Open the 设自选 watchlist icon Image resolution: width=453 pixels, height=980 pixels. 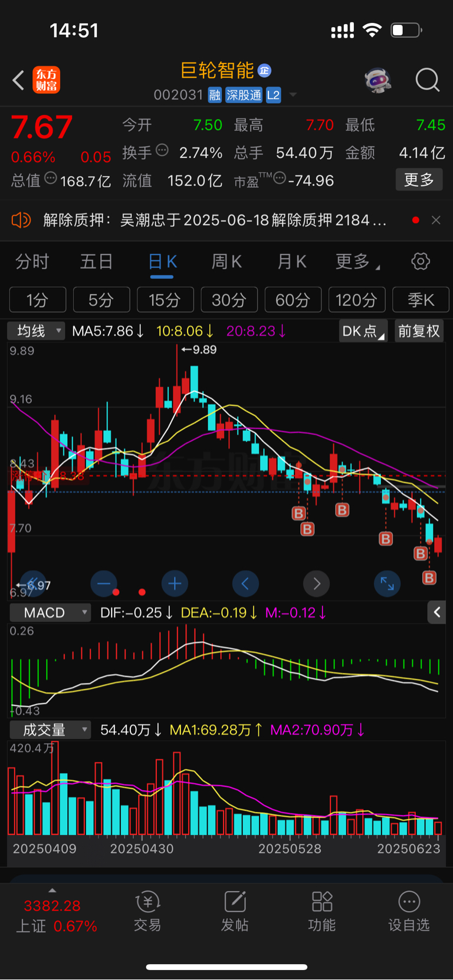click(409, 911)
